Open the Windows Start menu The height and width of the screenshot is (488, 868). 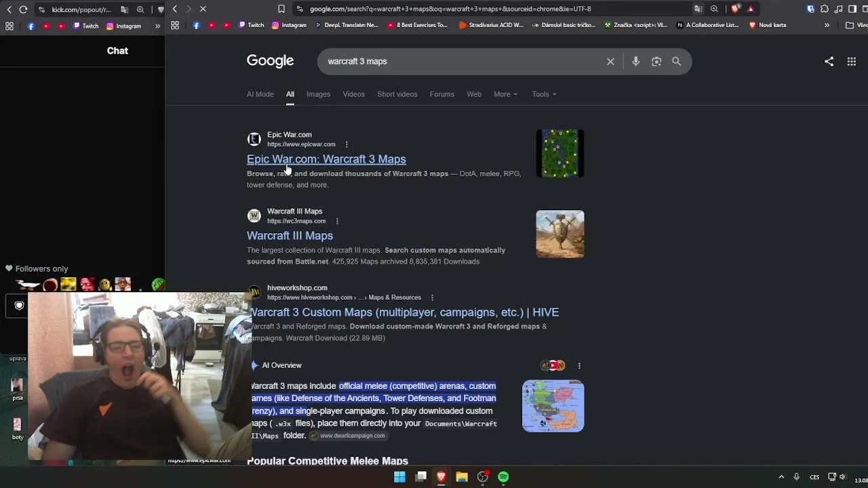(399, 477)
